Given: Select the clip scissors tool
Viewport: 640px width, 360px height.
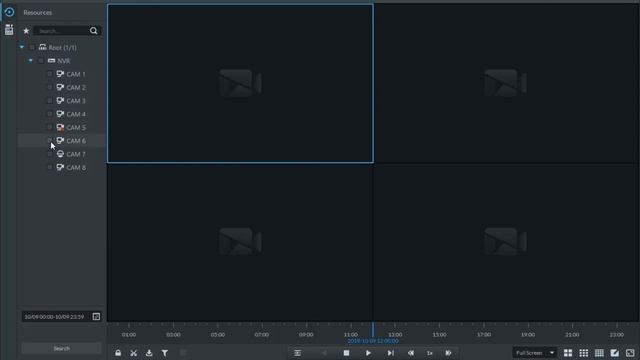Looking at the screenshot, I should coord(133,353).
